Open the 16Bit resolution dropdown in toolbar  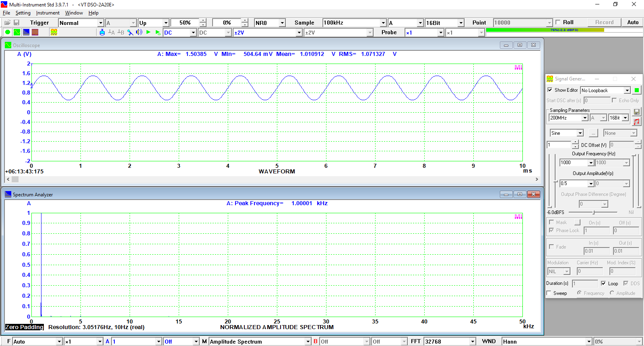[445, 23]
